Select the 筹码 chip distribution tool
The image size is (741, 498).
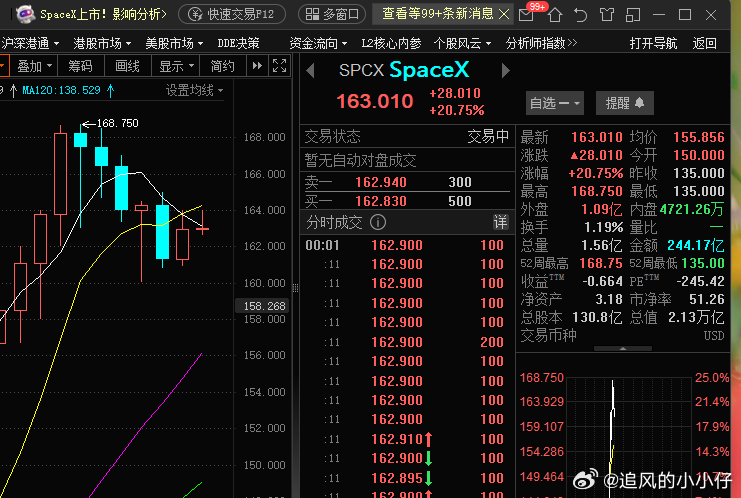tap(80, 66)
